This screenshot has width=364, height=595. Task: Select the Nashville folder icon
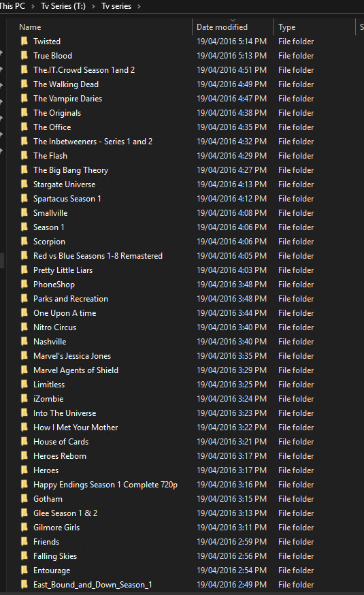click(x=24, y=342)
